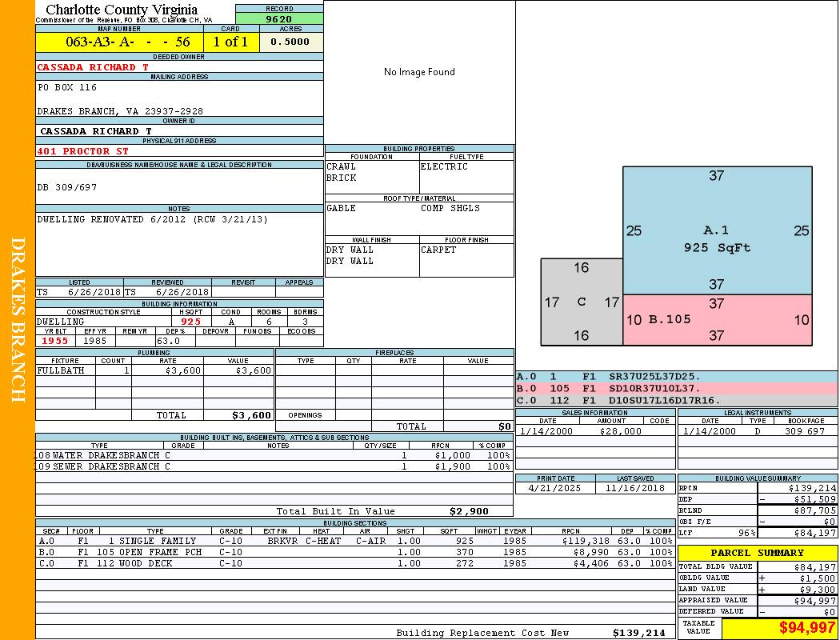The height and width of the screenshot is (640, 840).
Task: Click the print date 4/21/2025
Action: pyautogui.click(x=554, y=489)
